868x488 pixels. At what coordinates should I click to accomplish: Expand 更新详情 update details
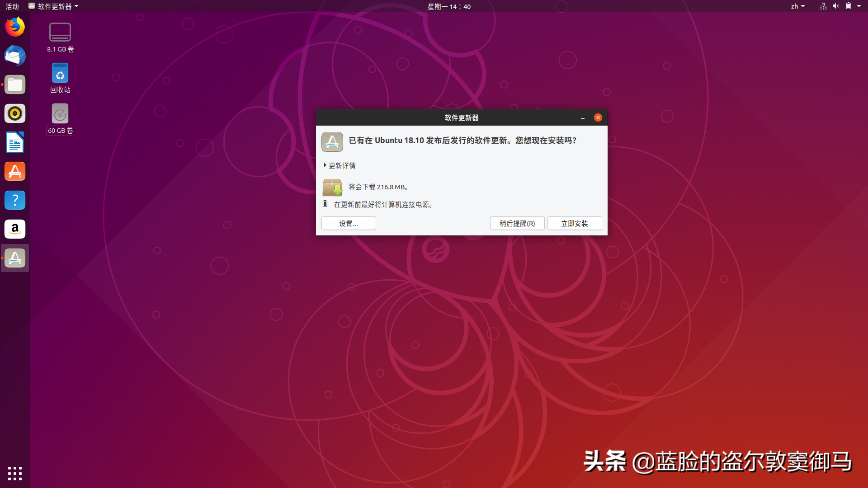[340, 166]
